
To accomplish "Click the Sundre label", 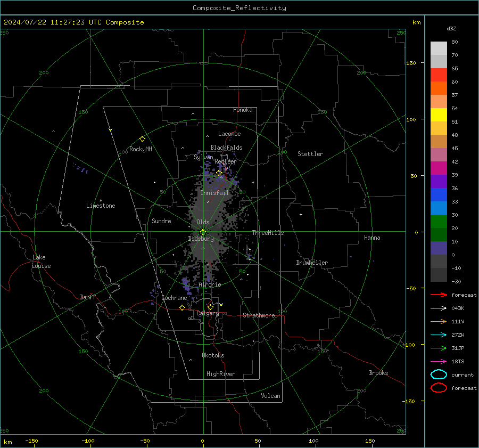I will click(161, 221).
